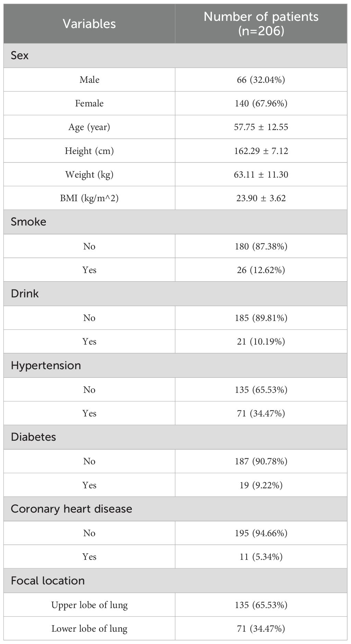Select the Smoke section heading
The width and height of the screenshot is (351, 644).
click(x=28, y=222)
